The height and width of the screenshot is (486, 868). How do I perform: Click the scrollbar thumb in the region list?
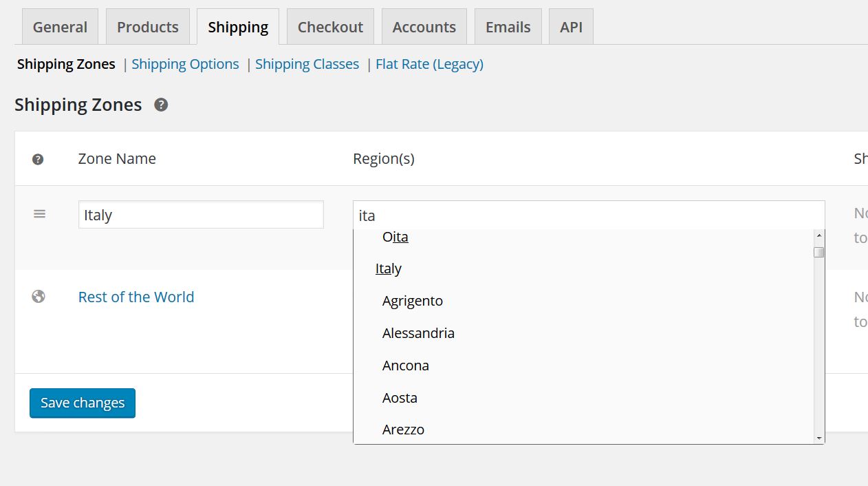pyautogui.click(x=818, y=253)
